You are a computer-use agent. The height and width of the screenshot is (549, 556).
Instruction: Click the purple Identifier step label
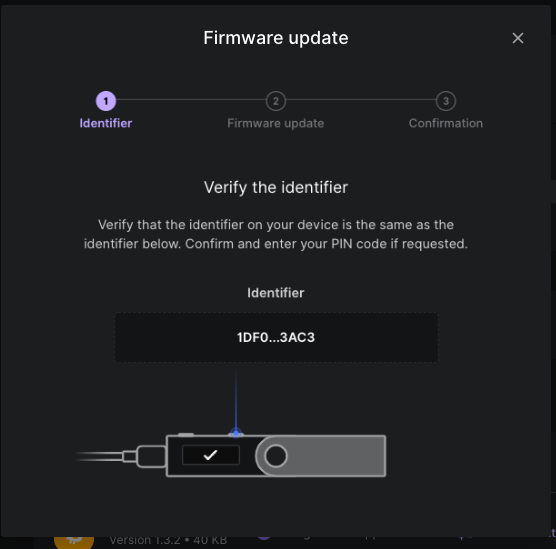point(106,123)
